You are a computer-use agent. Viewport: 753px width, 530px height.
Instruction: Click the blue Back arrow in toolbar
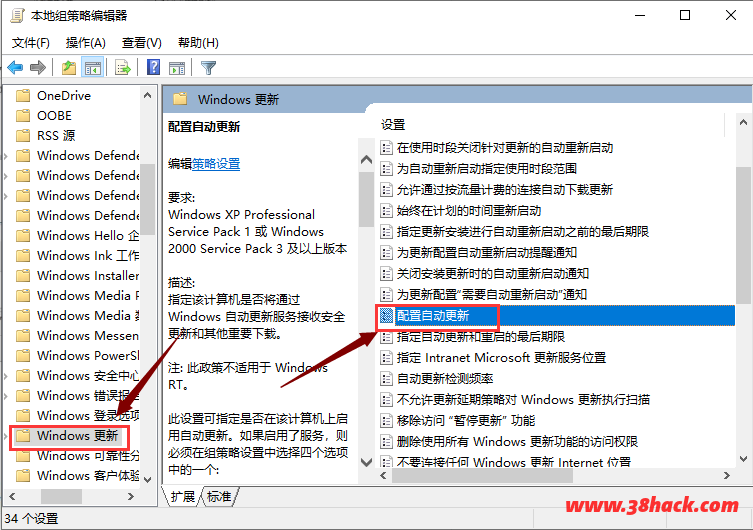pos(15,68)
